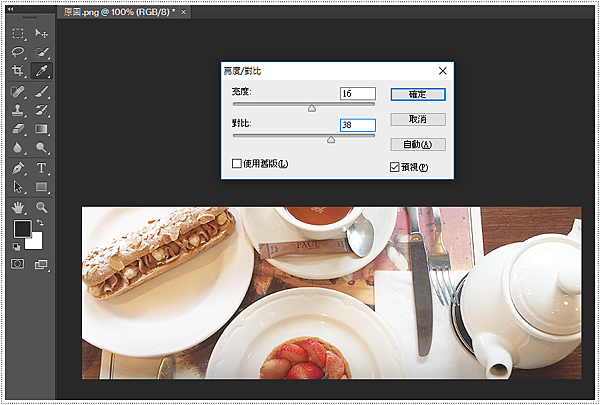The width and height of the screenshot is (600, 405).
Task: Select the History Brush tool
Action: (41, 110)
